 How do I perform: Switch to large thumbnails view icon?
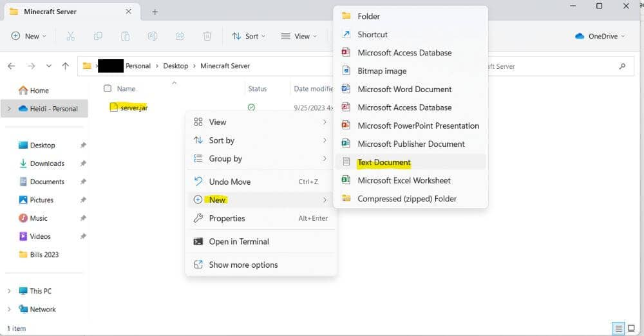(x=631, y=328)
